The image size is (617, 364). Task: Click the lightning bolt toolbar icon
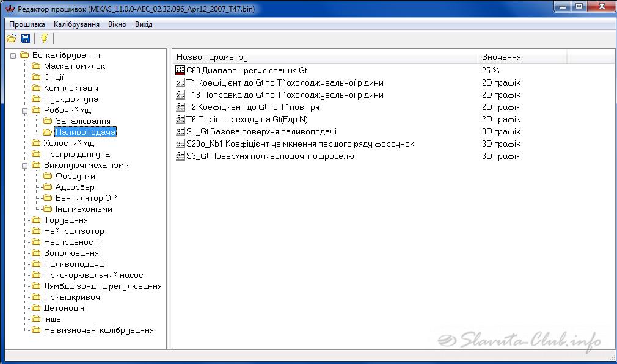click(x=44, y=38)
